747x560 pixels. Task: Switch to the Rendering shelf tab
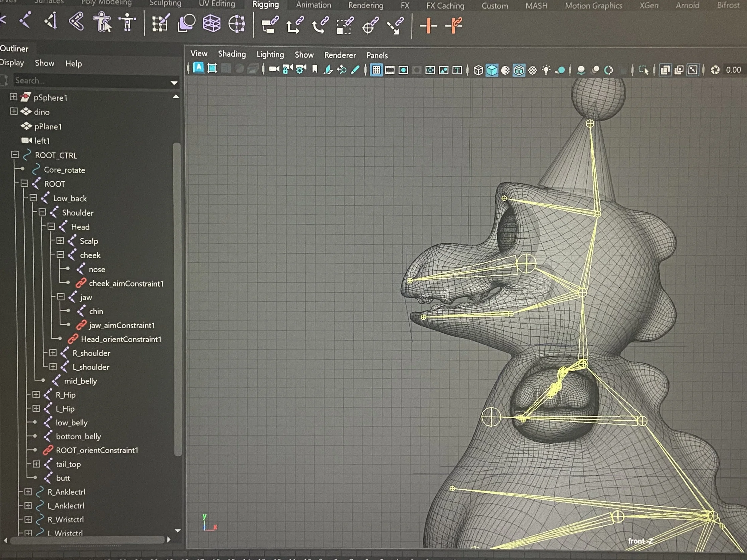[366, 5]
